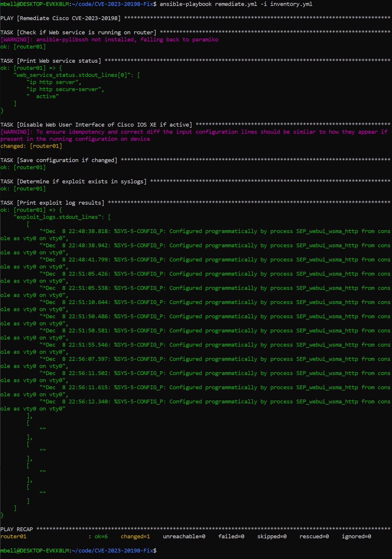Click the ansible-pylibssh not installed warning
Image resolution: width=392 pixels, height=559 pixels.
[x=109, y=40]
